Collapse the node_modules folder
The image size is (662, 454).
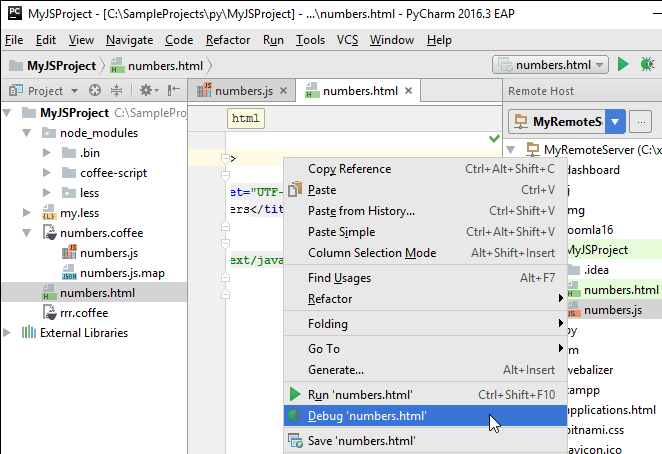(27, 133)
